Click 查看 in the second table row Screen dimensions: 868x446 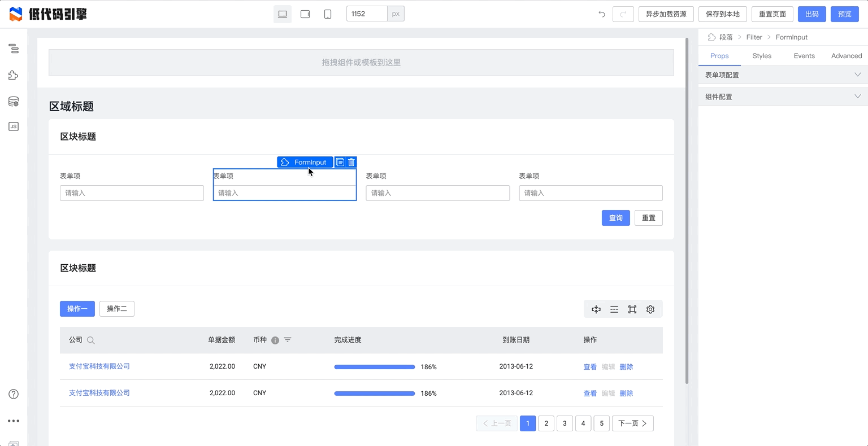pos(590,393)
